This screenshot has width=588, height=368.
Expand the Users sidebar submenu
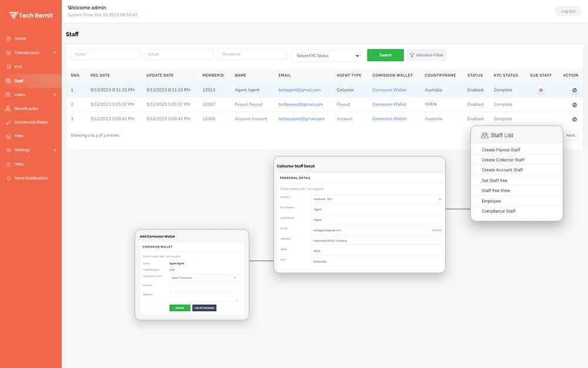(x=55, y=95)
